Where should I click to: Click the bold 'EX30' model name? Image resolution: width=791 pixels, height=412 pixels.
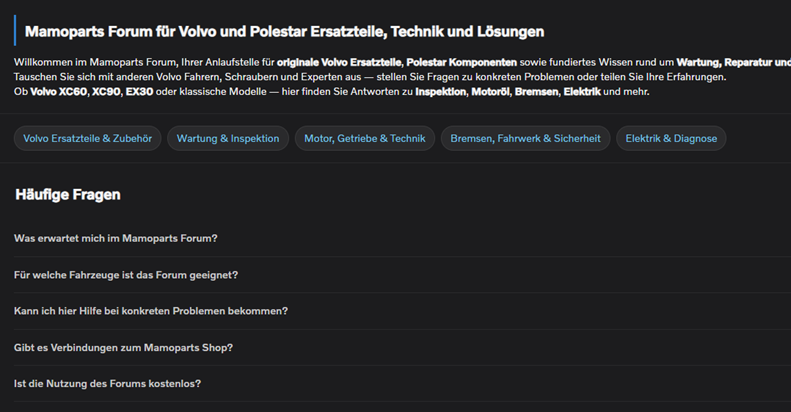(x=140, y=92)
